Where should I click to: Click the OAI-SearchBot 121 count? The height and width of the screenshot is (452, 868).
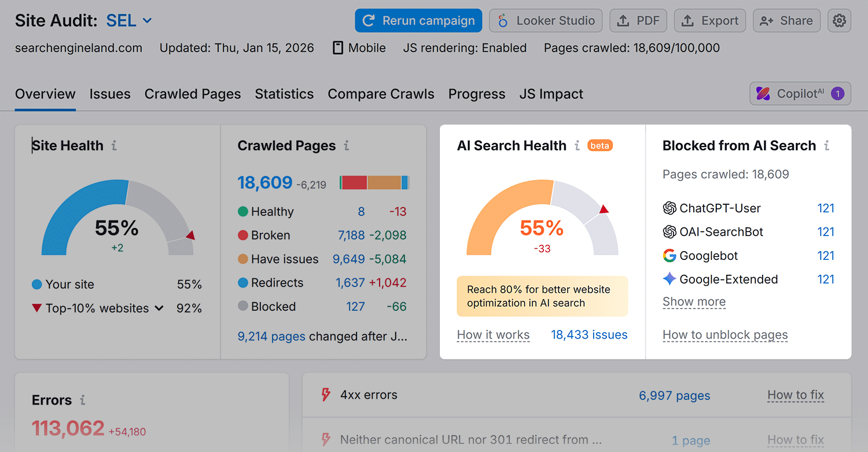pyautogui.click(x=826, y=232)
